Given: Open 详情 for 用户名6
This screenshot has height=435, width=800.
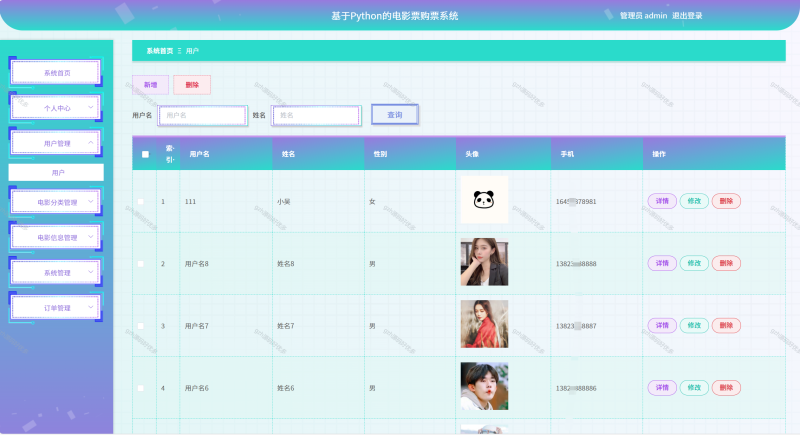Looking at the screenshot, I should [662, 388].
